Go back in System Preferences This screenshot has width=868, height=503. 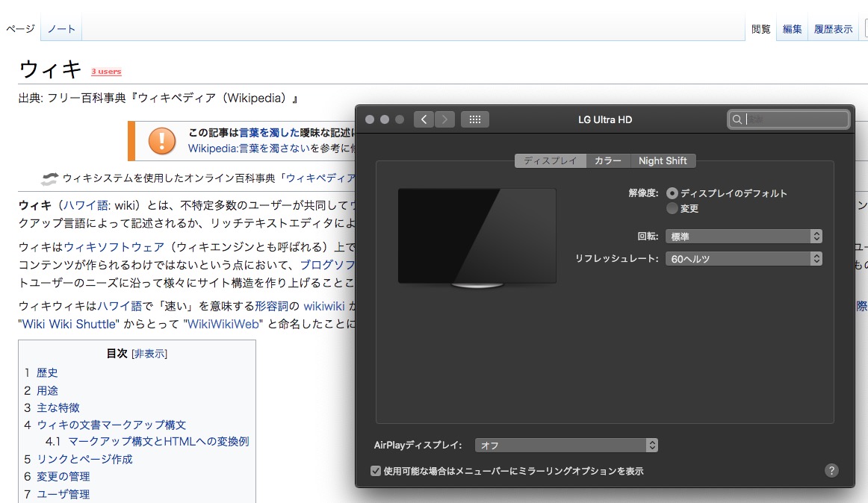pos(424,119)
